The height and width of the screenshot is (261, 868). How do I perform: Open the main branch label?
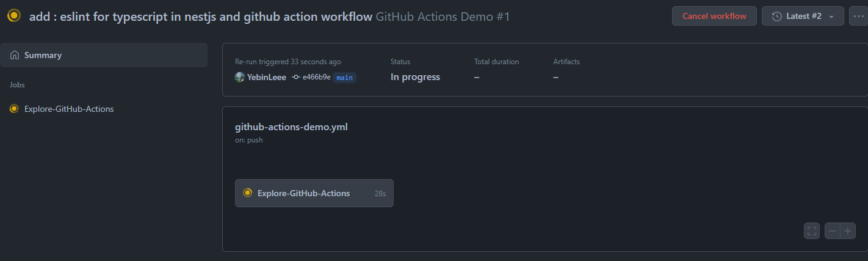pyautogui.click(x=344, y=78)
